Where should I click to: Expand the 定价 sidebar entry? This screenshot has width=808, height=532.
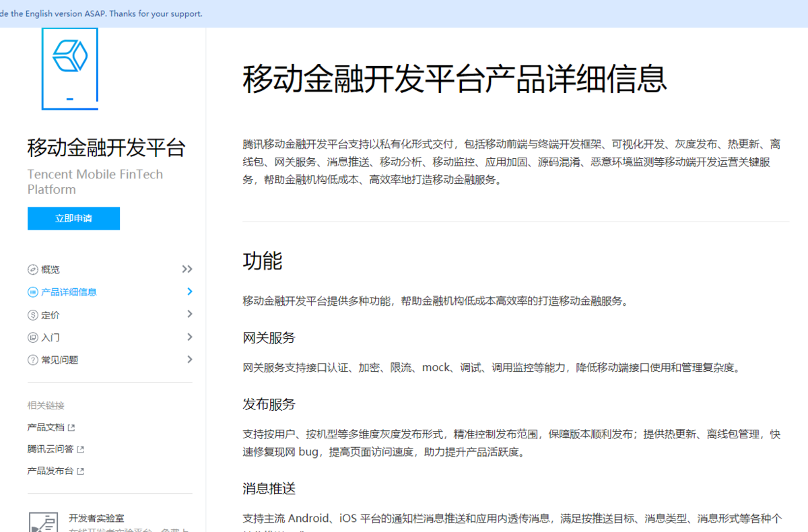point(188,314)
